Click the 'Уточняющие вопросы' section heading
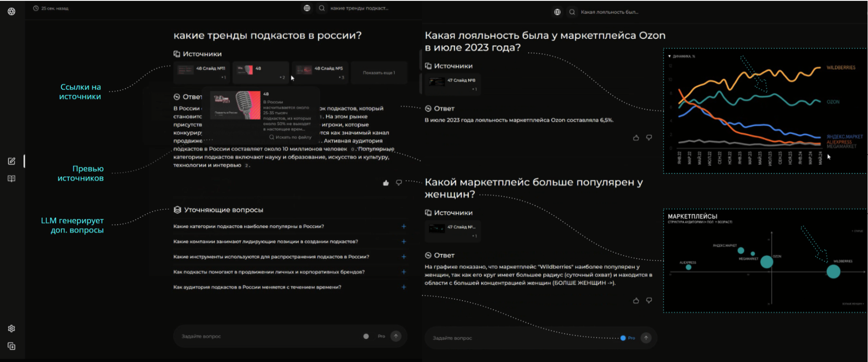The image size is (868, 362). coord(218,210)
